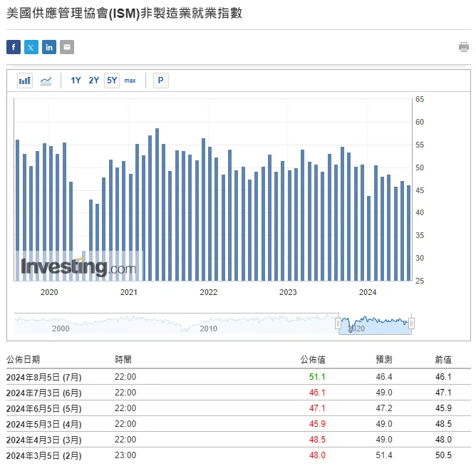
Task: Select the 2Y time range
Action: click(94, 81)
